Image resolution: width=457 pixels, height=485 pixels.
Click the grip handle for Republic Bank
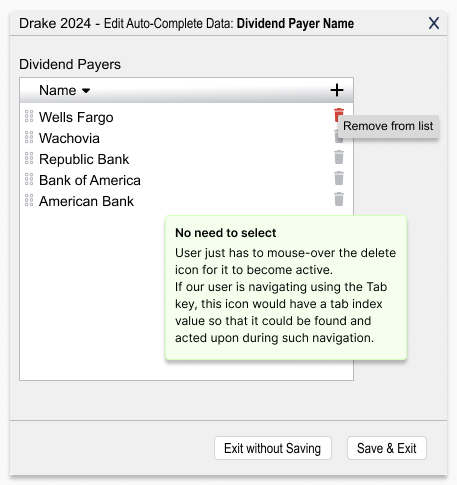[29, 158]
